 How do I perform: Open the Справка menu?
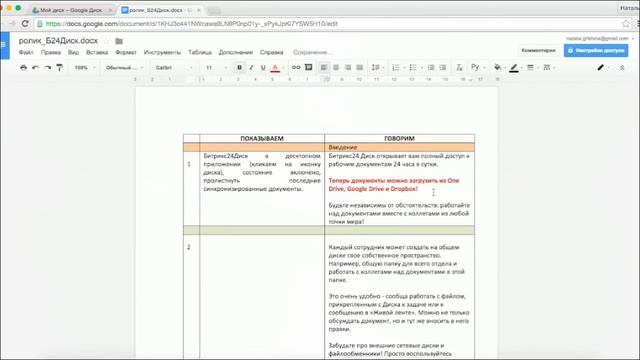point(271,52)
